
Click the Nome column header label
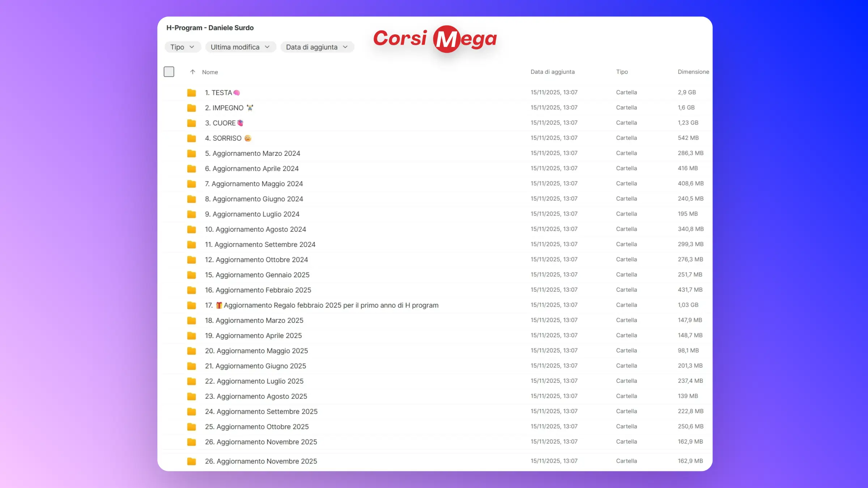pyautogui.click(x=210, y=72)
